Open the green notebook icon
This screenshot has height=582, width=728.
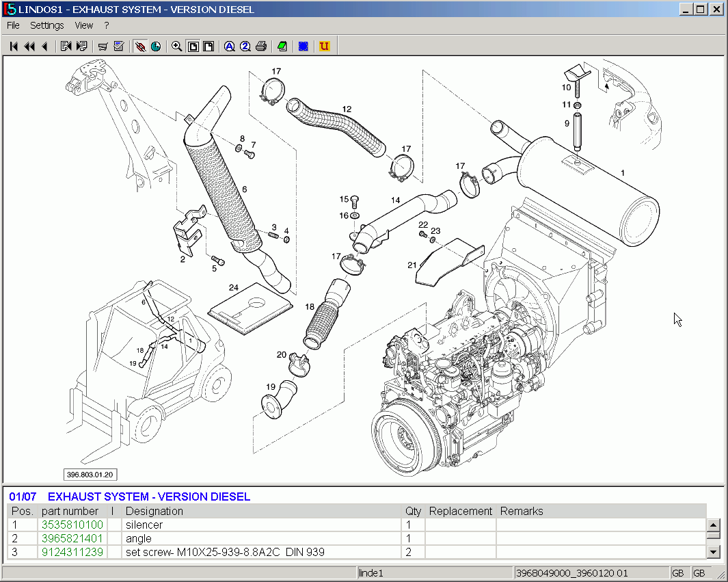[282, 47]
